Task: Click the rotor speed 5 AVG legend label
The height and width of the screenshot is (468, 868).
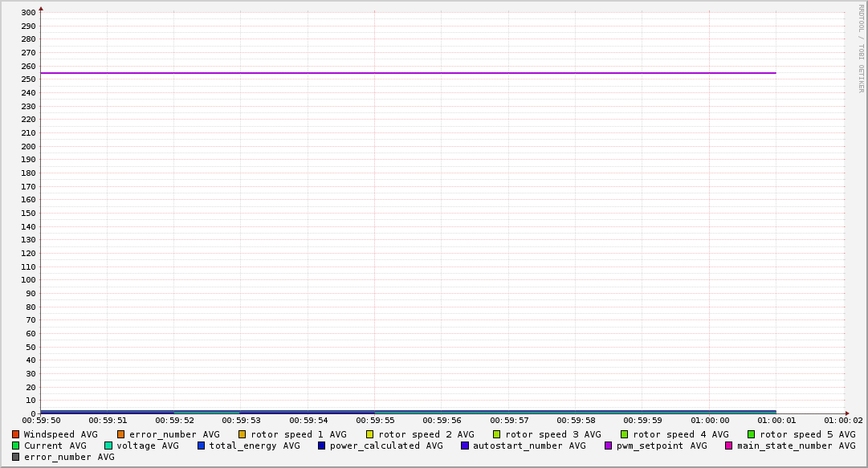Action: click(x=808, y=434)
